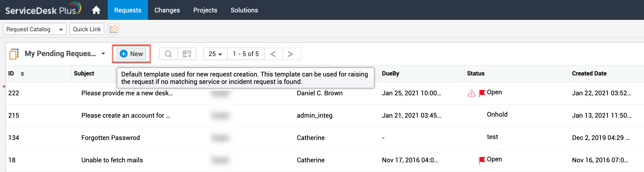Open the Solutions tab
Screen dimensions: 644x172
244,10
